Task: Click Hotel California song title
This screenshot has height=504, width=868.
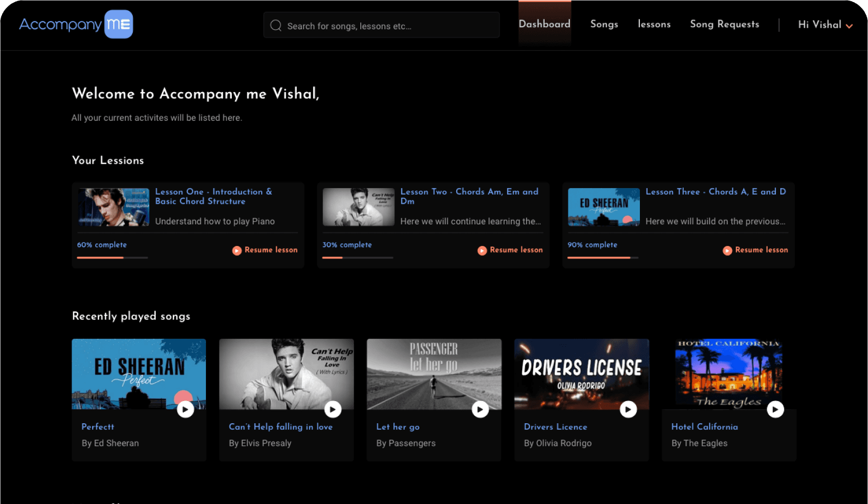Action: (x=704, y=427)
